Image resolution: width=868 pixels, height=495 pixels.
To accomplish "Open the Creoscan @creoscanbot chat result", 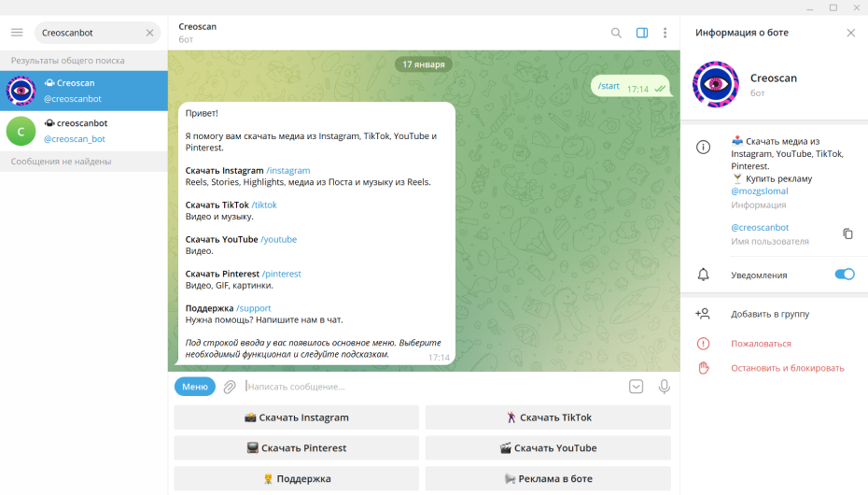I will [84, 91].
